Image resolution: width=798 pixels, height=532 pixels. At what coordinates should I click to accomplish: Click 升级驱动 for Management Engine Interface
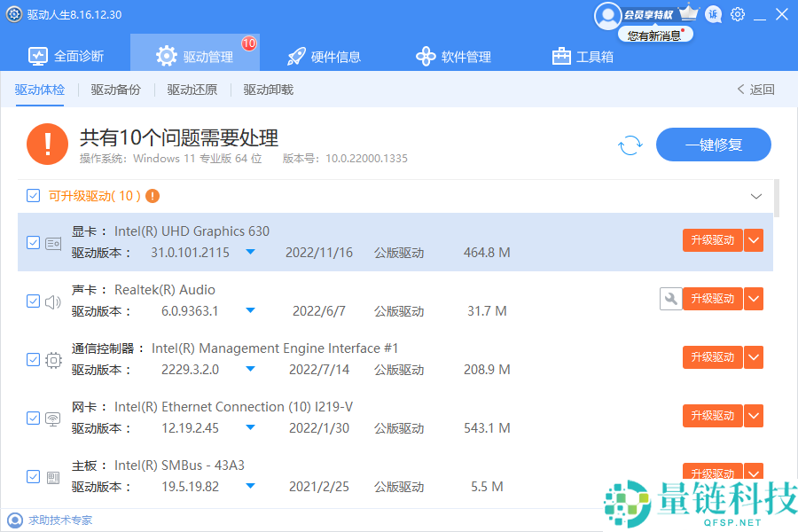tap(713, 357)
